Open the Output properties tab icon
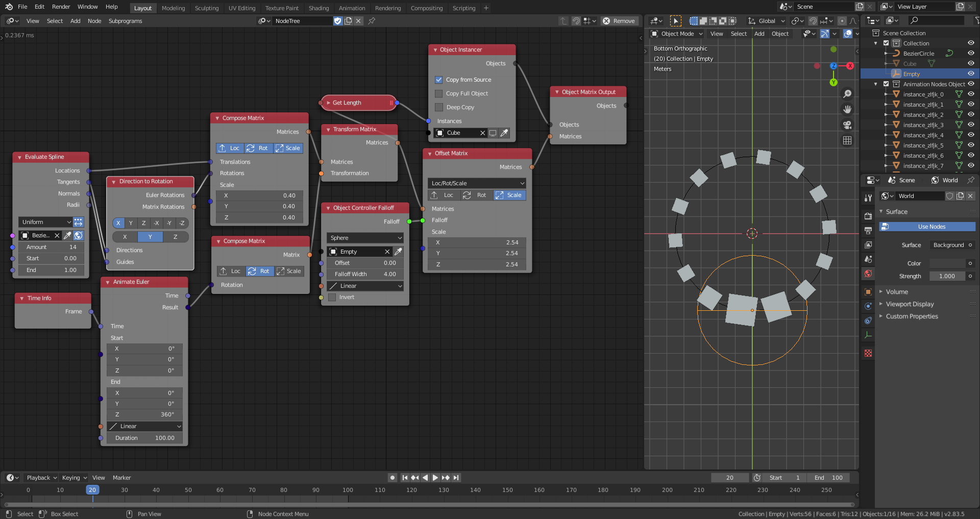The width and height of the screenshot is (980, 519). 868,231
